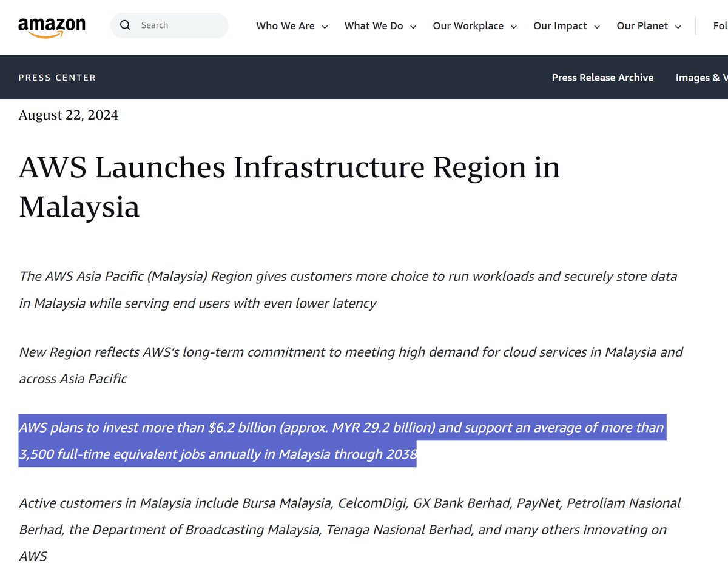
Task: Select the Our Workplace nav item
Action: 468,26
